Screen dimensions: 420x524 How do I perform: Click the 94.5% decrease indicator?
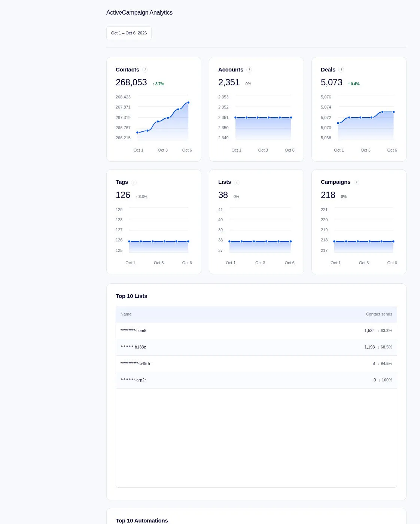(x=385, y=363)
